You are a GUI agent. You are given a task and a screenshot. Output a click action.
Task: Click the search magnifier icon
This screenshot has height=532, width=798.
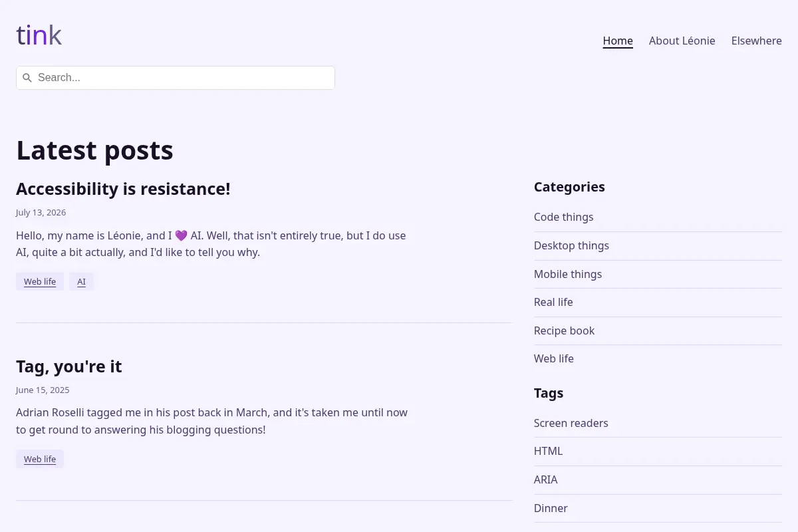(27, 78)
